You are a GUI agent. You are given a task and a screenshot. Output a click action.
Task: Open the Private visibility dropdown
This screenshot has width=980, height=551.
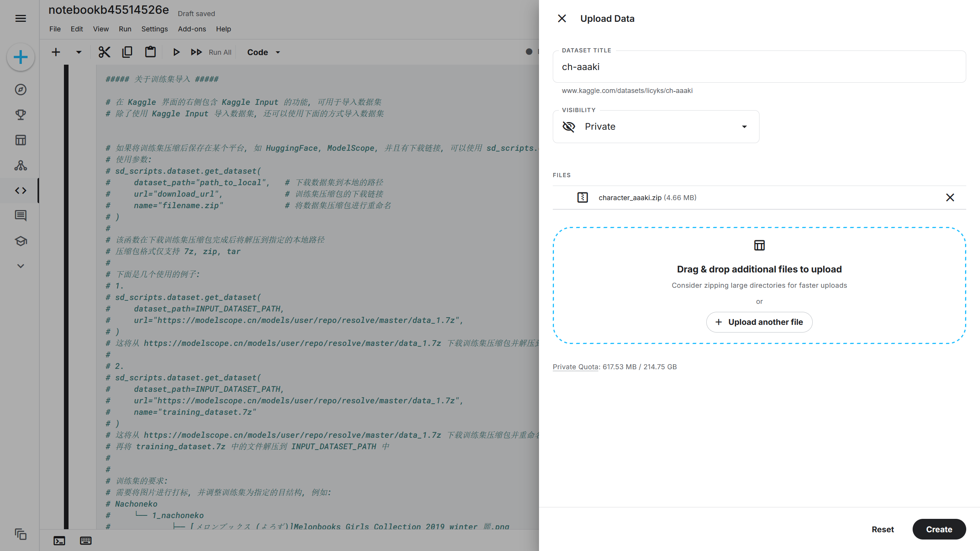point(656,127)
